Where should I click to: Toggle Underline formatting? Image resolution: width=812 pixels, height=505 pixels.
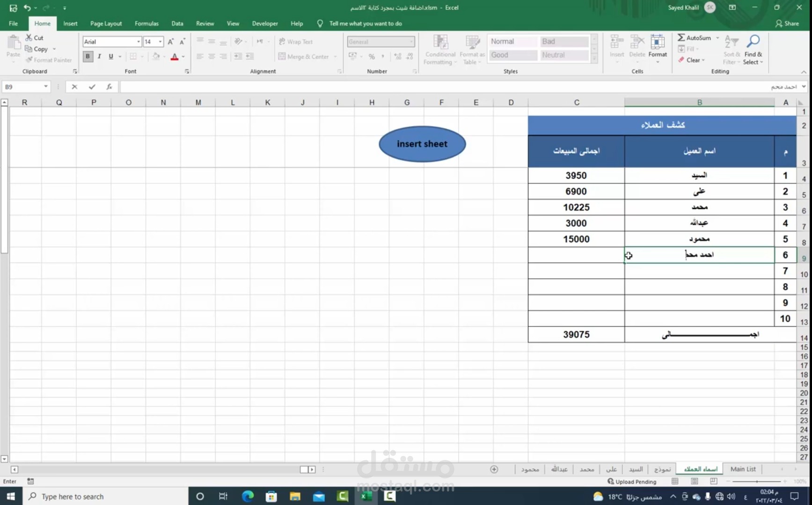111,57
